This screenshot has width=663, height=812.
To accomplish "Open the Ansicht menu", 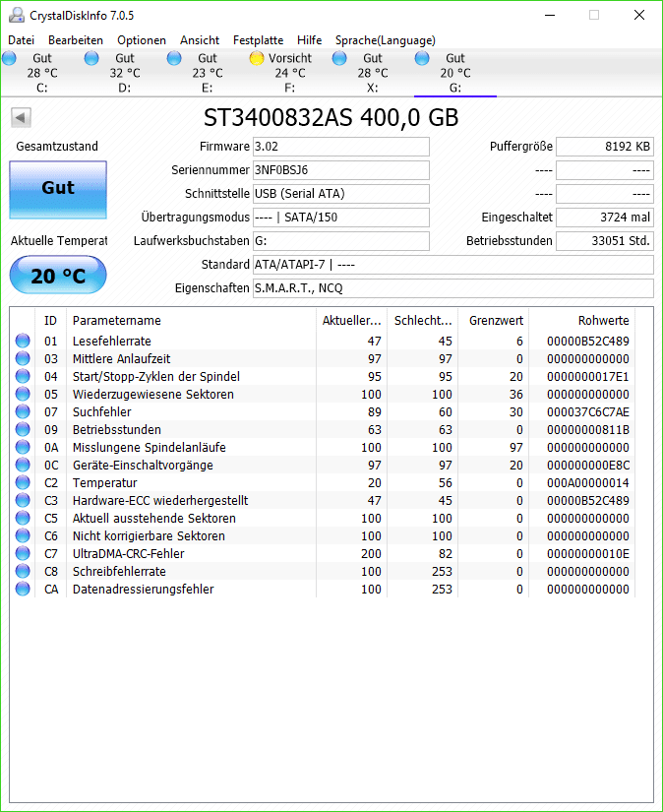I will (200, 40).
